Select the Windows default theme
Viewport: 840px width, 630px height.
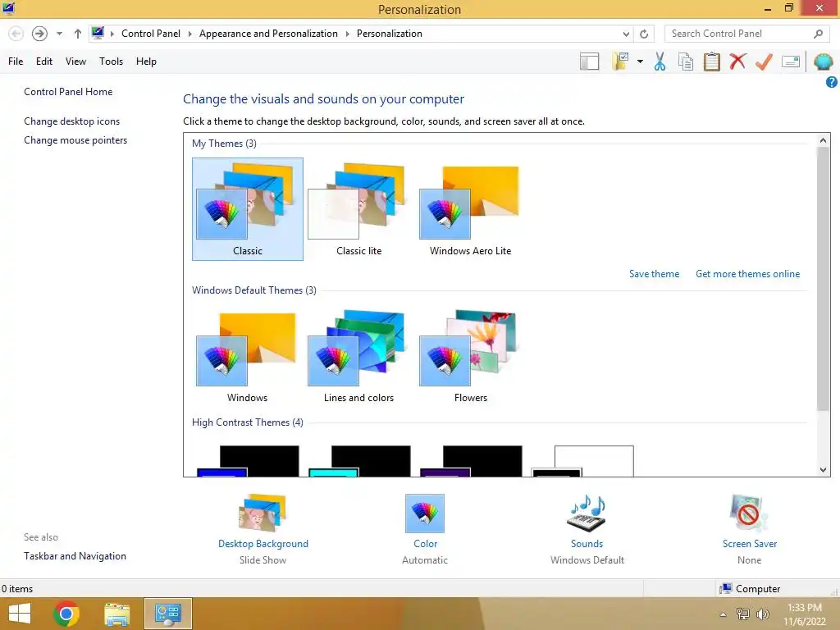pos(247,356)
